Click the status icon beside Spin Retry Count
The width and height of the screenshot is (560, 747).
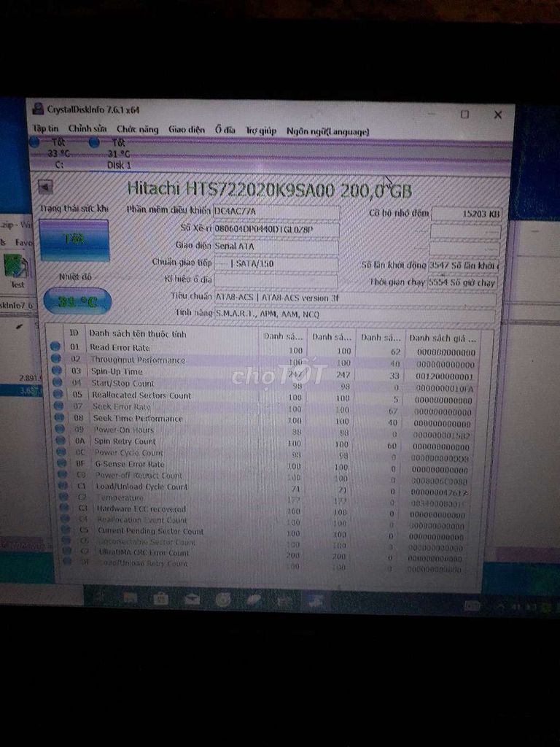61,441
